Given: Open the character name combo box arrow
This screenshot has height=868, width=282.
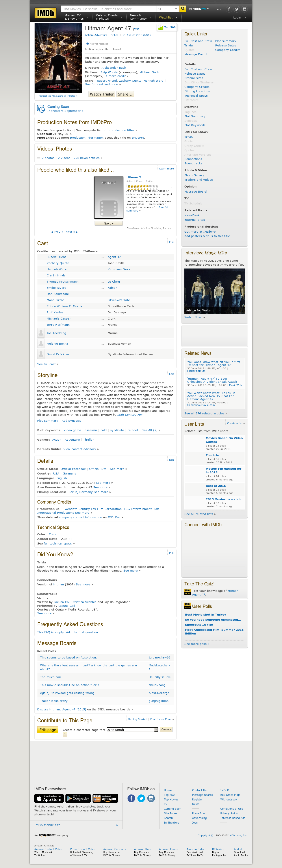Looking at the screenshot, I should pos(156,730).
